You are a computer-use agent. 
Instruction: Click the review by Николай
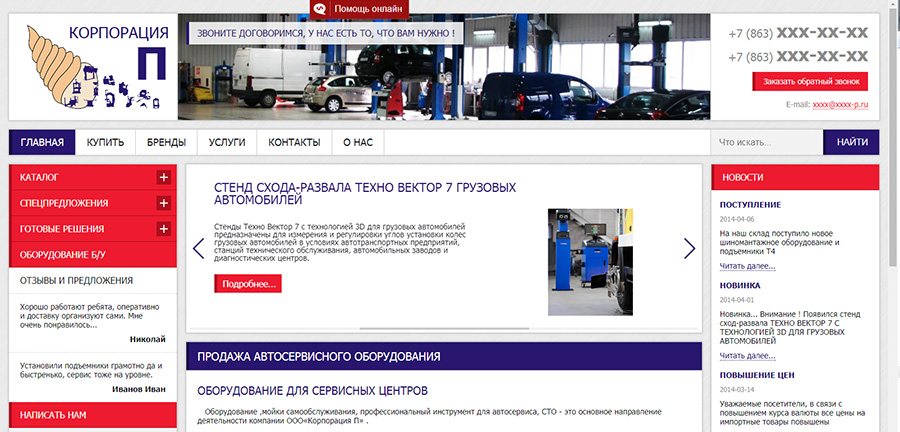[93, 323]
